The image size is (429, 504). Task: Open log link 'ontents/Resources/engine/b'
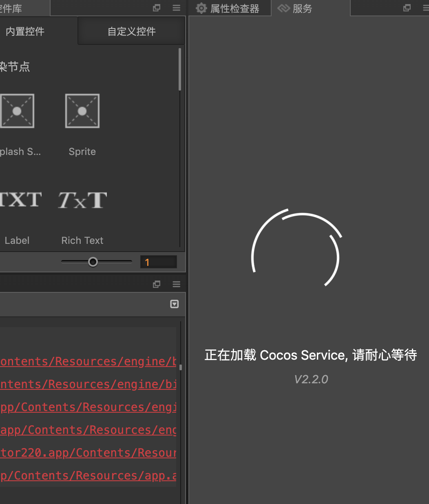point(88,362)
